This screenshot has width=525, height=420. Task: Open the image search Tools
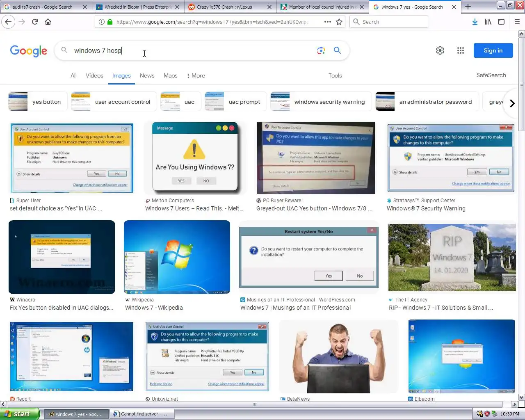335,75
